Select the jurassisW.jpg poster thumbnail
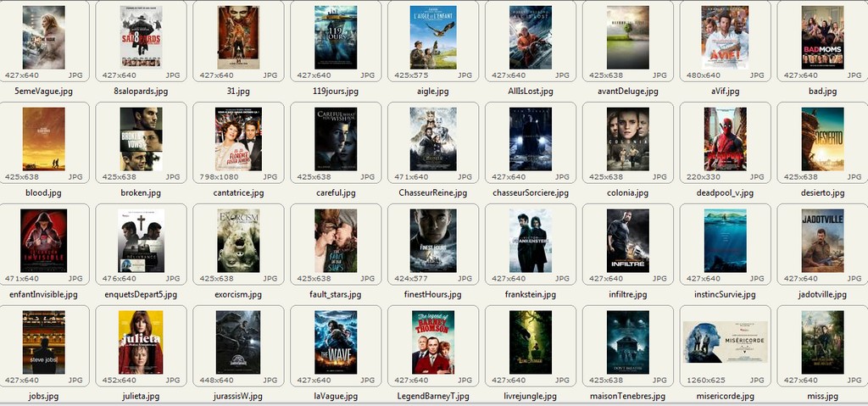Image resolution: width=868 pixels, height=406 pixels. pyautogui.click(x=238, y=342)
